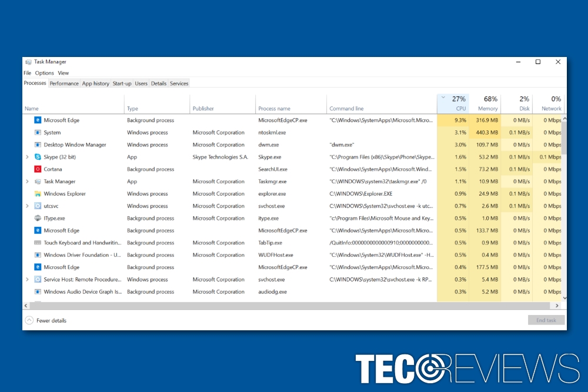The height and width of the screenshot is (392, 588).
Task: Click the Task Manager row icon
Action: [x=38, y=182]
